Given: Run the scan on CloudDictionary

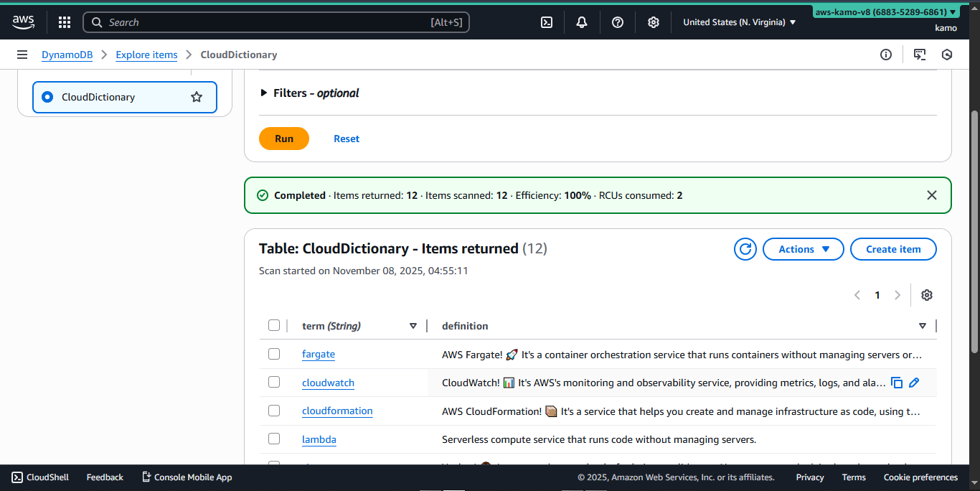Looking at the screenshot, I should [x=284, y=138].
